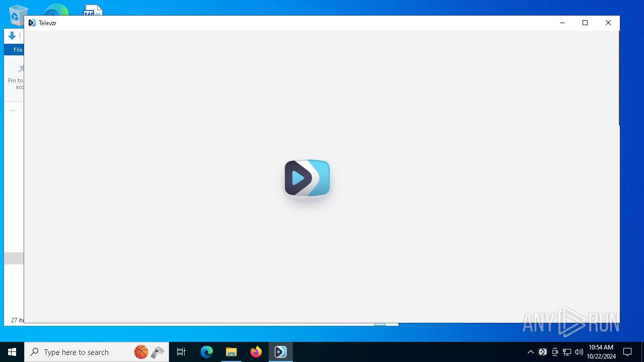Click the basketball search highlight icon
Screen dimensions: 644x362
coord(141,352)
